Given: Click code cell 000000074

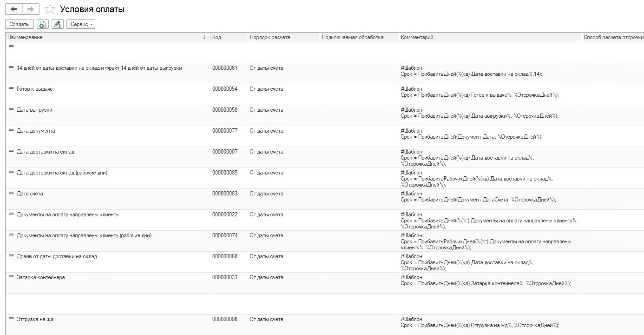Looking at the screenshot, I should (x=225, y=235).
